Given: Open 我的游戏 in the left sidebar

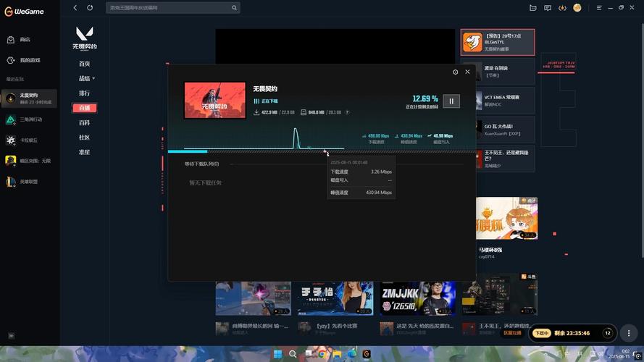Looking at the screenshot, I should pyautogui.click(x=23, y=60).
